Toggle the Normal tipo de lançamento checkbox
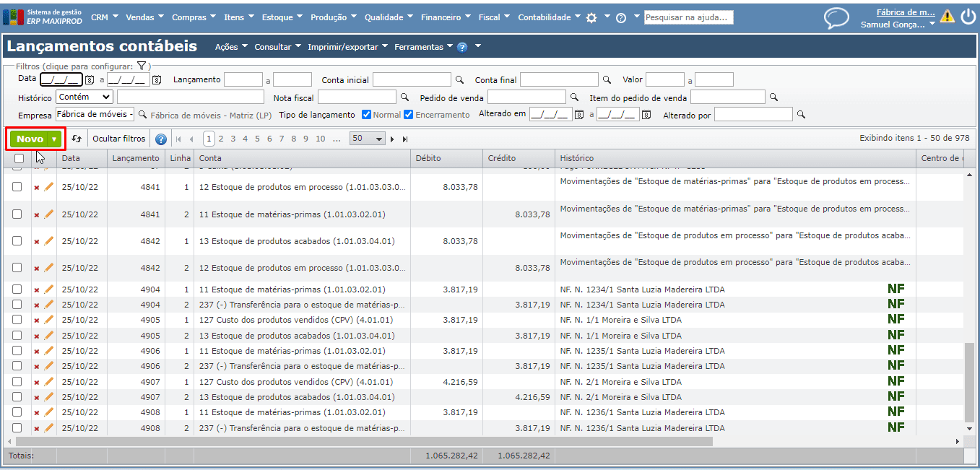 (x=367, y=115)
